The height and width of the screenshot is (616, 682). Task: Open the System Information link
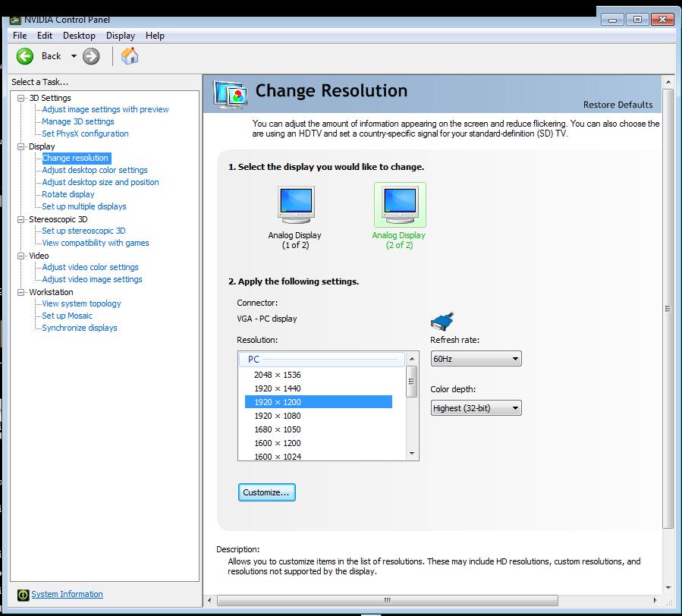67,594
